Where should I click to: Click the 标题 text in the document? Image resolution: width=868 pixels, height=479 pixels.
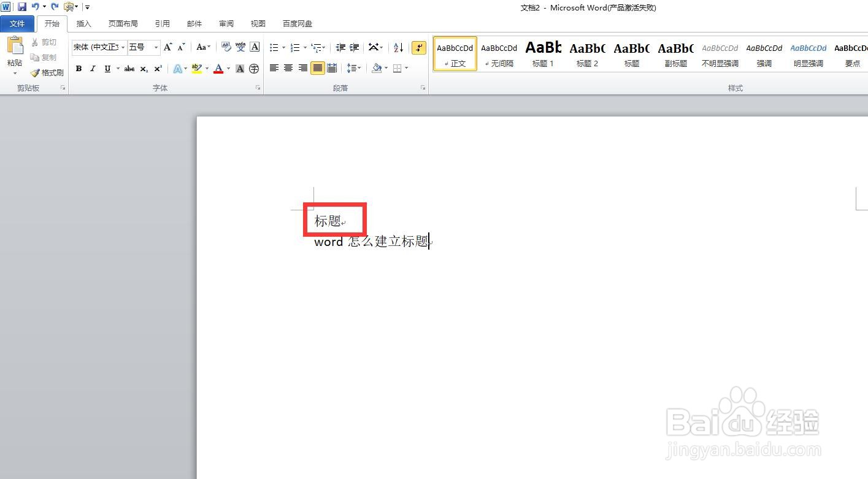click(x=328, y=221)
